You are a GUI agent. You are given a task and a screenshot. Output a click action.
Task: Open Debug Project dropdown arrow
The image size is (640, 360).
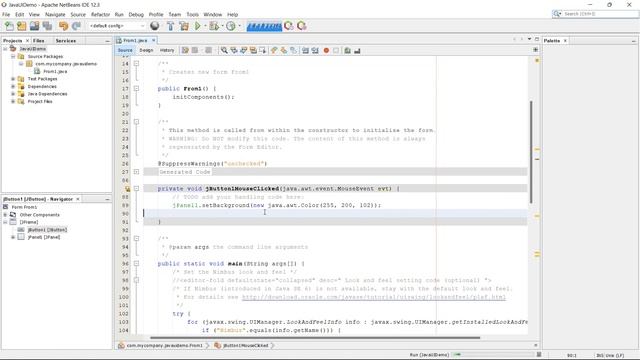point(222,26)
